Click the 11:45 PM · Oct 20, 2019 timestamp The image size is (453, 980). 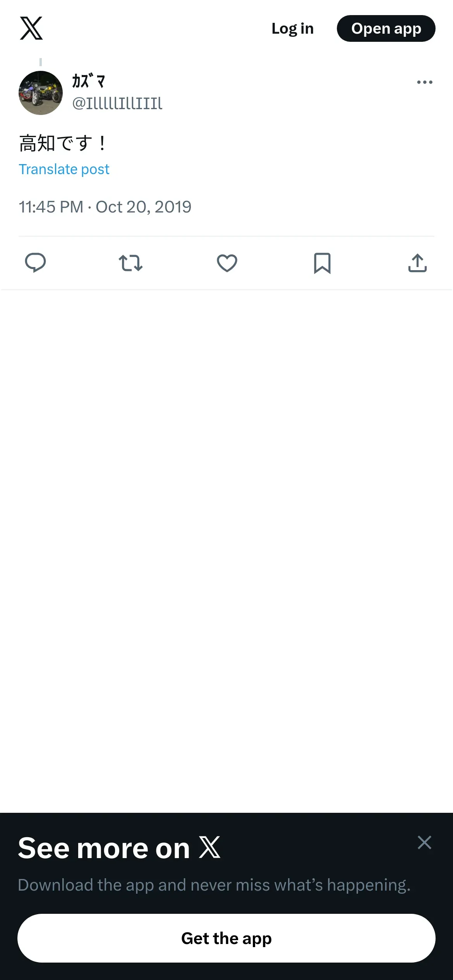click(105, 207)
